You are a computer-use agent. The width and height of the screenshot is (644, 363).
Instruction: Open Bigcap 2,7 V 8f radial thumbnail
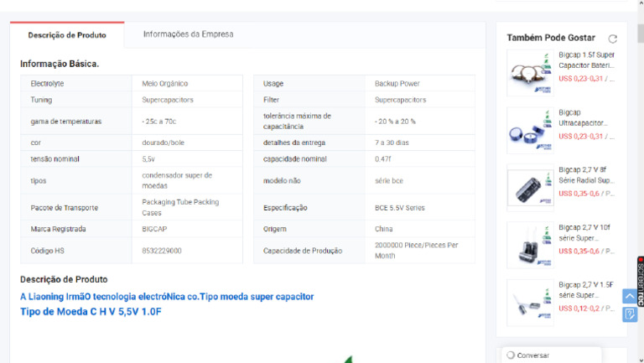(530, 188)
